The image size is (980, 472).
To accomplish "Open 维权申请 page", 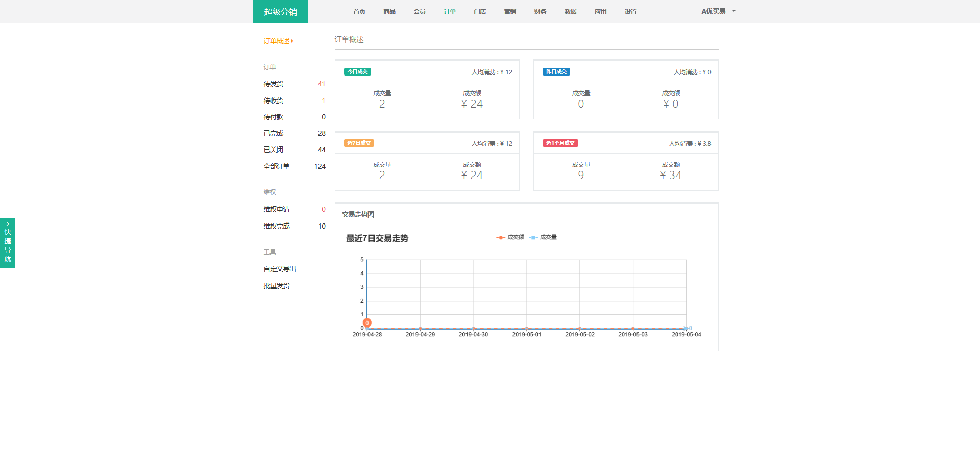I will point(277,209).
